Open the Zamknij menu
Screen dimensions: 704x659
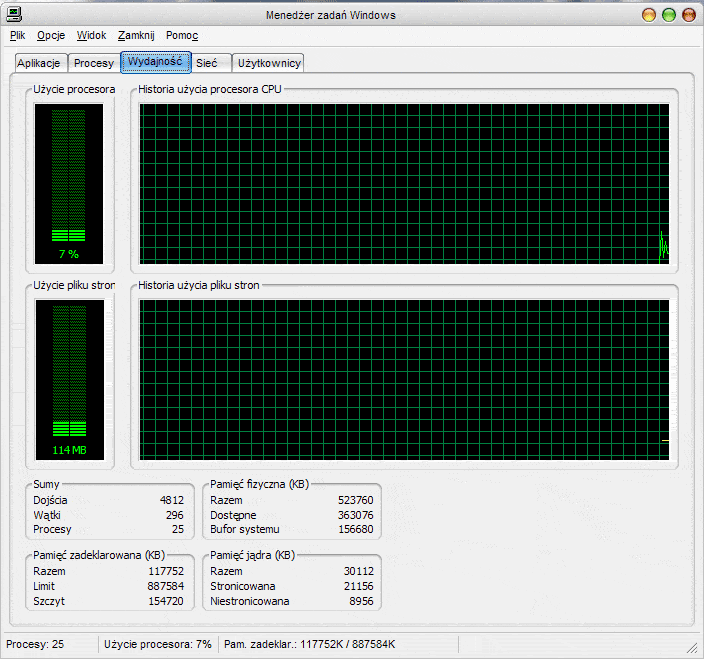(136, 35)
